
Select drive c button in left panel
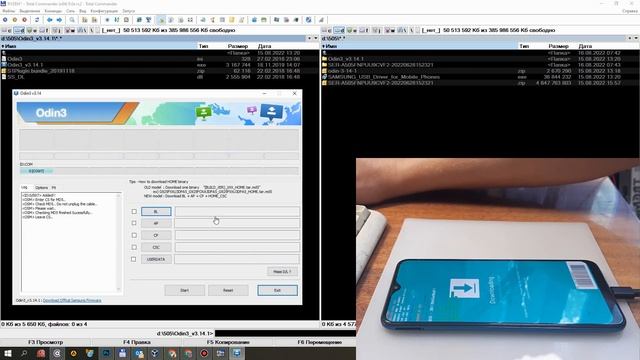coord(6,30)
